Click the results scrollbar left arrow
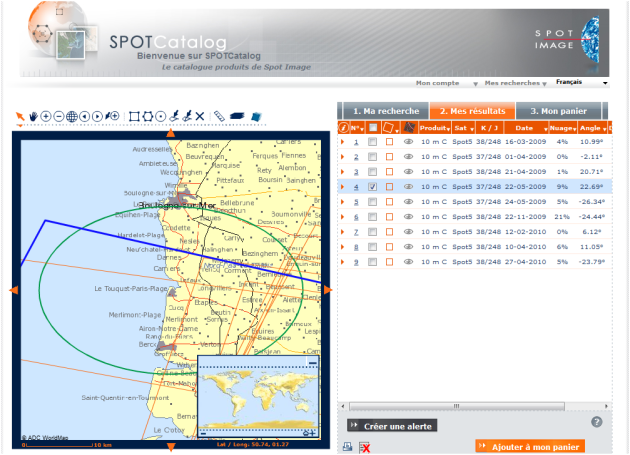 [x=343, y=406]
